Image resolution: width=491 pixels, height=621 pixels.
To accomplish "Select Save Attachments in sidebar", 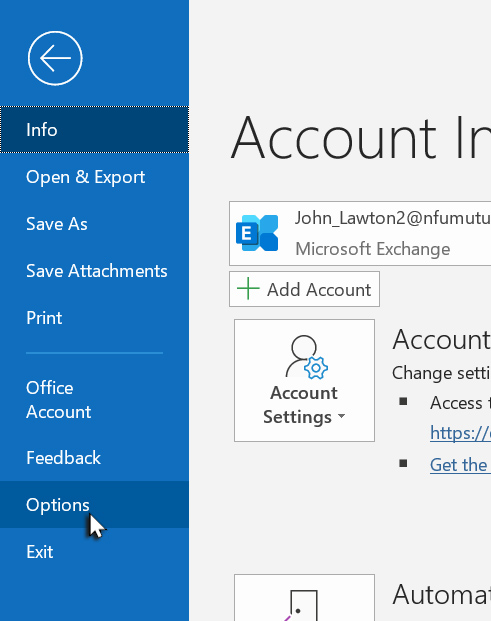I will point(94,271).
